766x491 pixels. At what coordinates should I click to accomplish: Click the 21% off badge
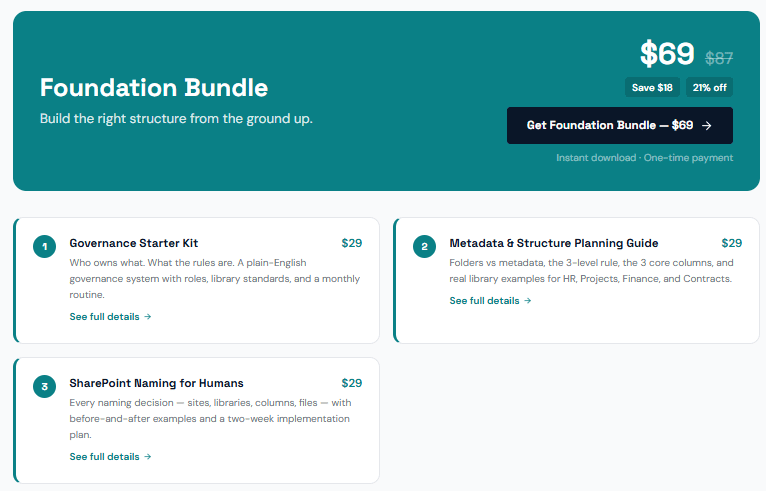click(x=709, y=87)
